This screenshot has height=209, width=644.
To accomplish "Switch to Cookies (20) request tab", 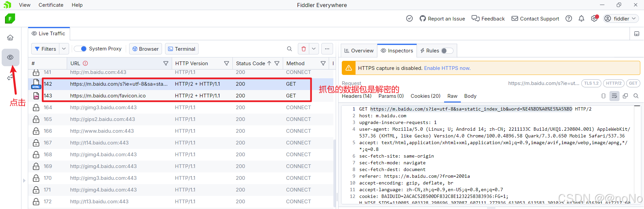I will point(425,96).
